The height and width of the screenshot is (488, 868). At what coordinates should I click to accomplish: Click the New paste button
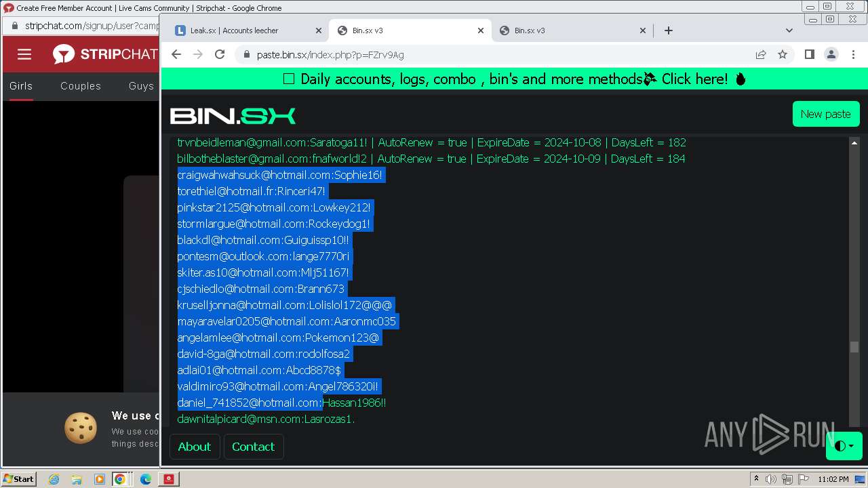tap(826, 114)
